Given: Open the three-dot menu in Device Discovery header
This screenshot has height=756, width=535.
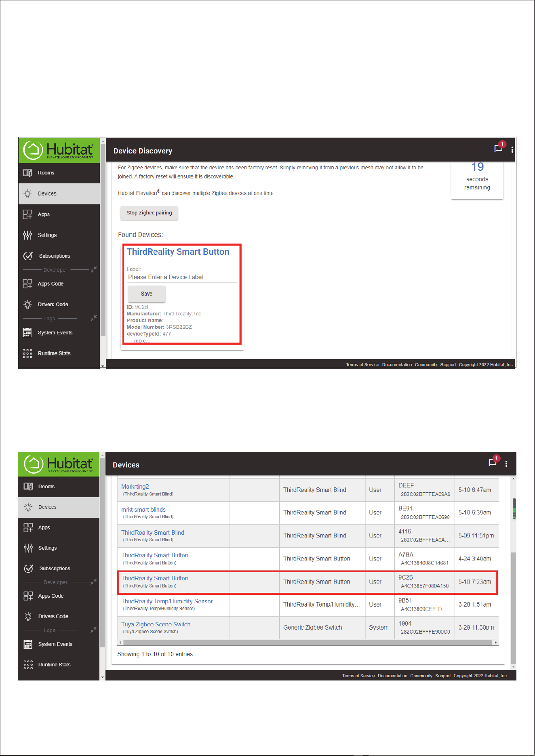Looking at the screenshot, I should click(512, 150).
